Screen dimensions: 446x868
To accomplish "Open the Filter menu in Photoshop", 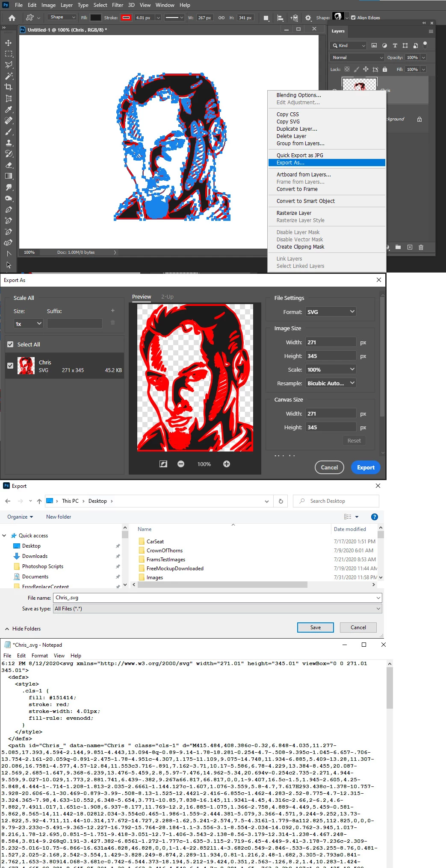I will [x=118, y=5].
